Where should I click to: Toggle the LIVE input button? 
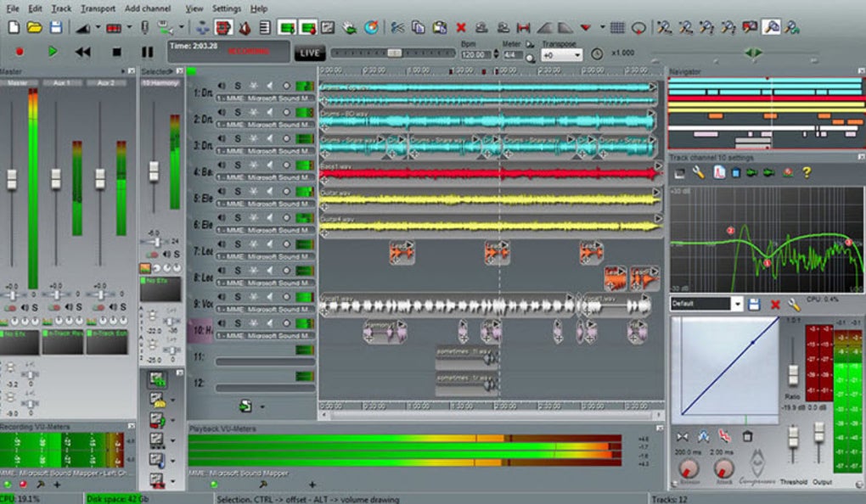[x=309, y=53]
